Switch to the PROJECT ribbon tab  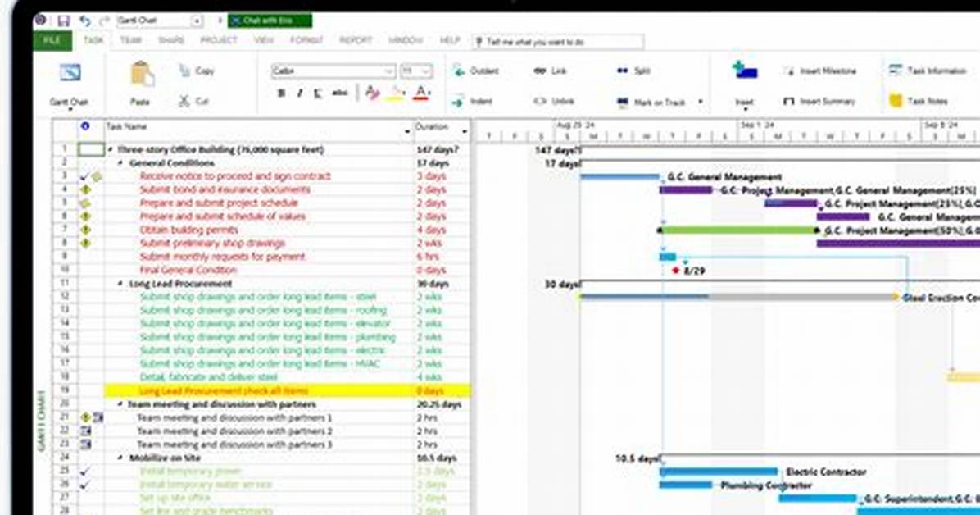pyautogui.click(x=219, y=41)
